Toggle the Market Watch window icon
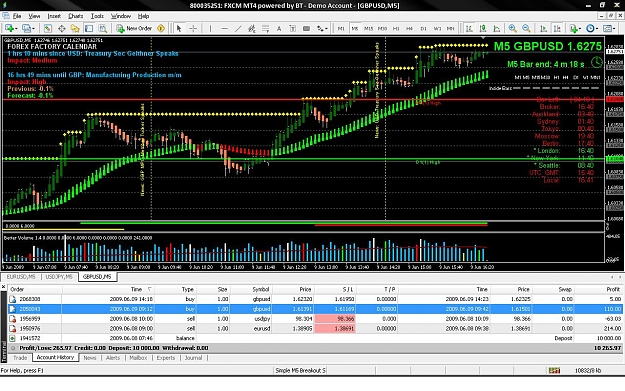 tap(47, 28)
